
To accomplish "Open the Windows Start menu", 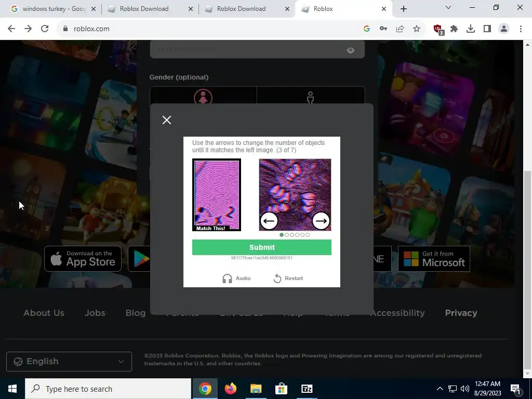I will click(x=12, y=389).
